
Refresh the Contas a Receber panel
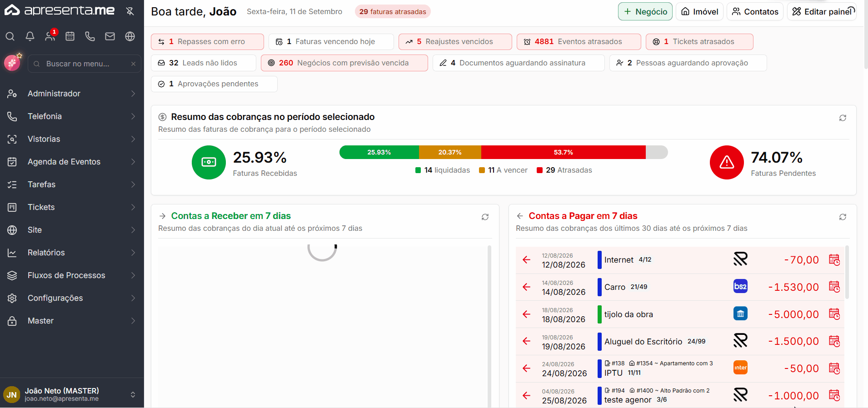pyautogui.click(x=485, y=217)
